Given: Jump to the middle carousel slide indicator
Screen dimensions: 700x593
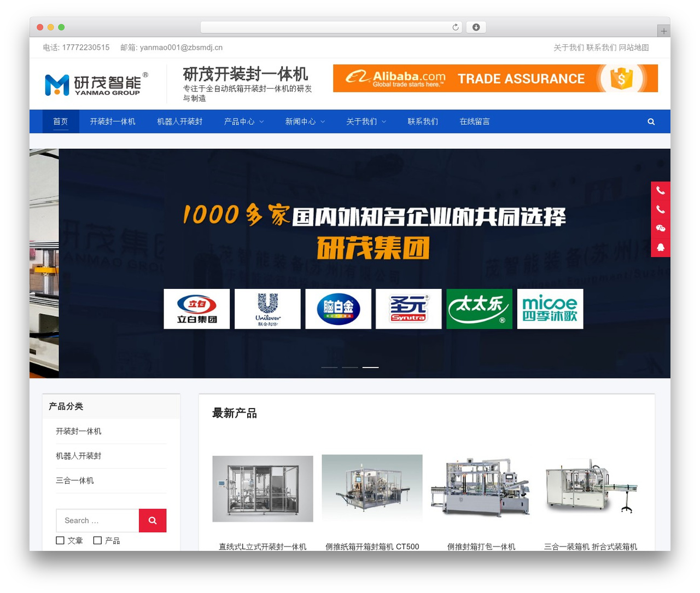Looking at the screenshot, I should tap(350, 367).
